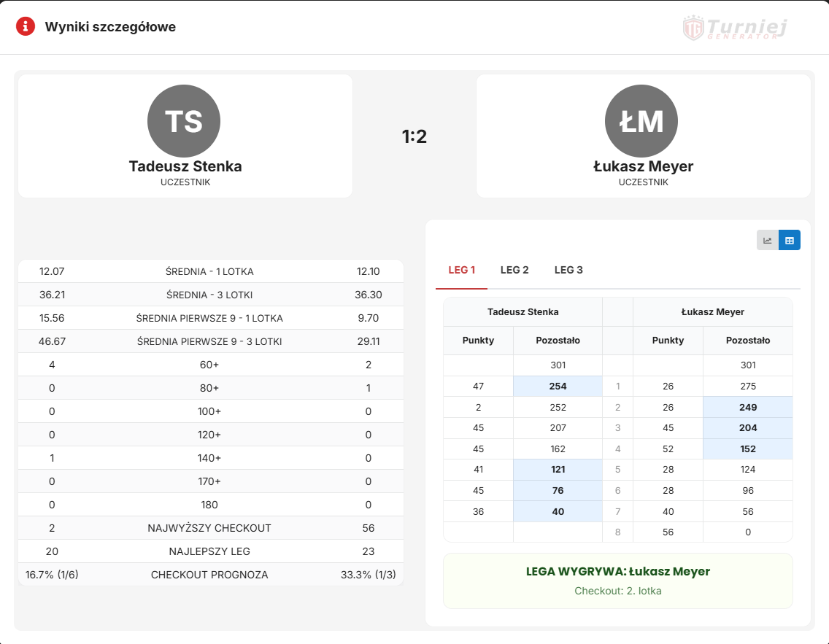Click the 100+ row label
The image size is (829, 644).
209,411
